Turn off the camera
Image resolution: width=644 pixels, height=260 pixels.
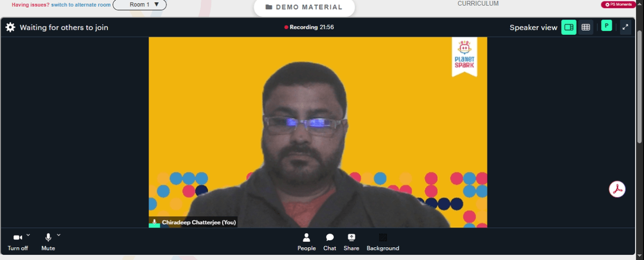(x=17, y=243)
